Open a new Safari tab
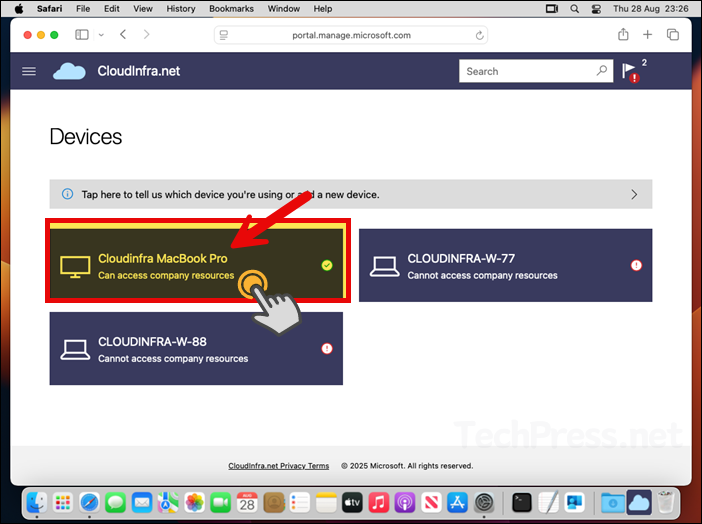The height and width of the screenshot is (524, 702). pos(647,34)
